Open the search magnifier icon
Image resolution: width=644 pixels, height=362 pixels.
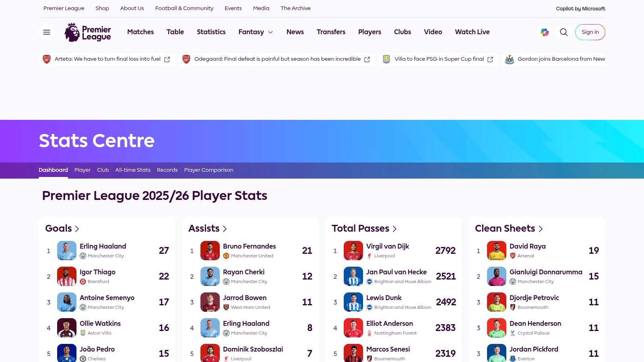[564, 32]
